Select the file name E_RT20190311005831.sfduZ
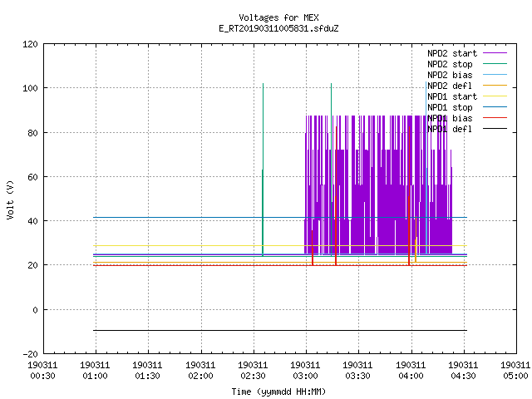This screenshot has height=399, width=532. (x=278, y=28)
